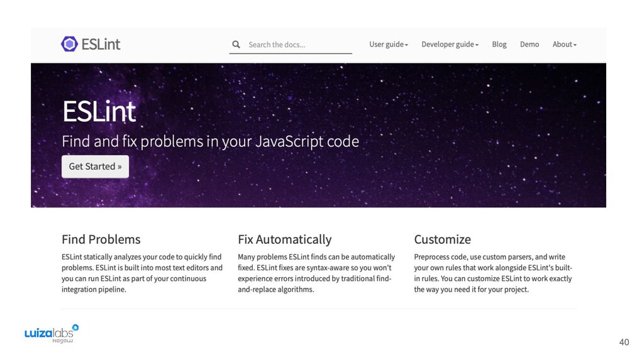Click the paragraph starting 'Preprocess code, use custom parsers'
This screenshot has width=644, height=362.
493,273
